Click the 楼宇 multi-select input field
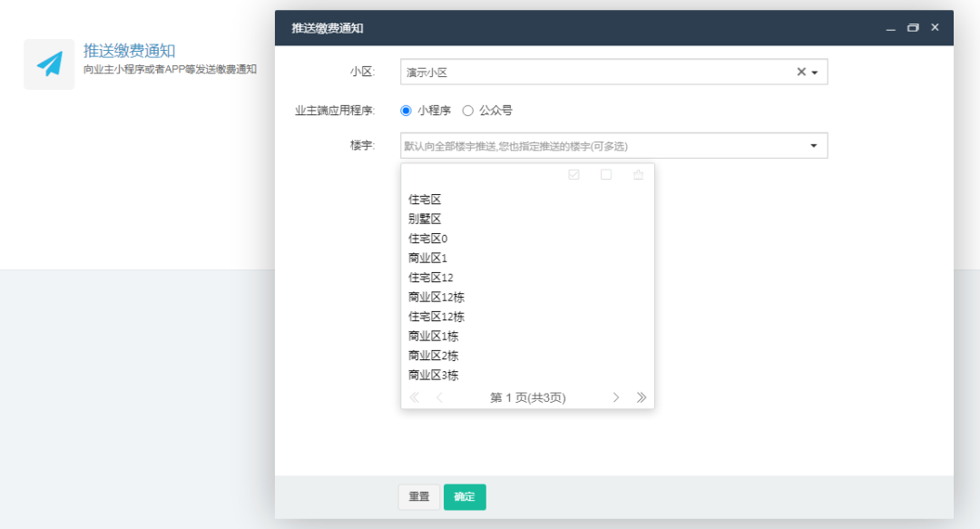Screen dimensions: 980x529 coord(599,146)
